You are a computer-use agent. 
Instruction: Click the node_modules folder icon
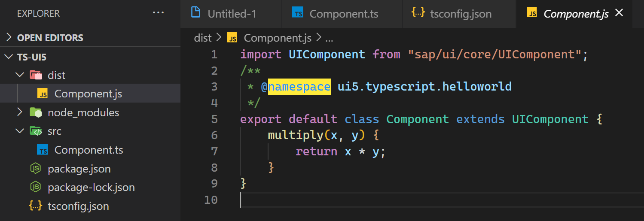click(36, 112)
